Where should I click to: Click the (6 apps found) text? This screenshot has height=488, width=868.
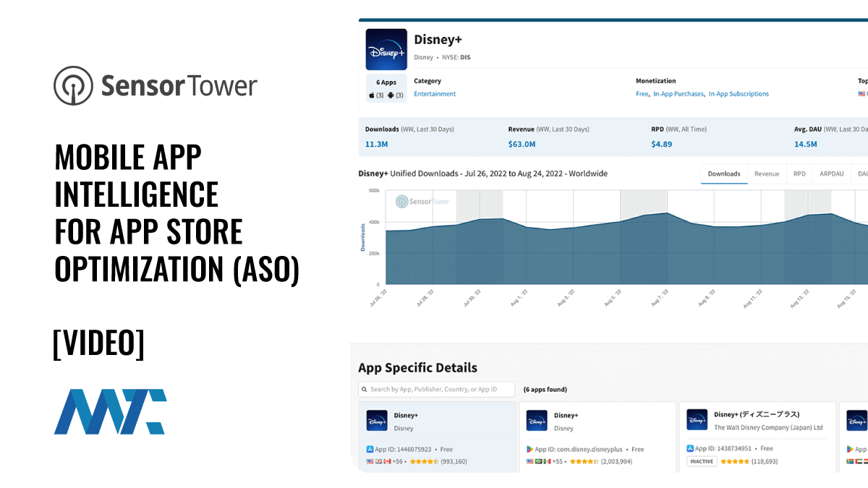tap(545, 389)
